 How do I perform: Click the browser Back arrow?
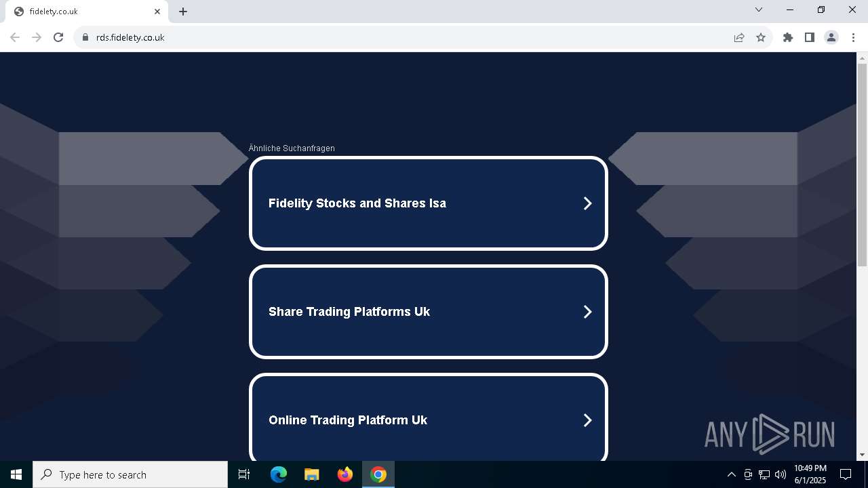(15, 38)
